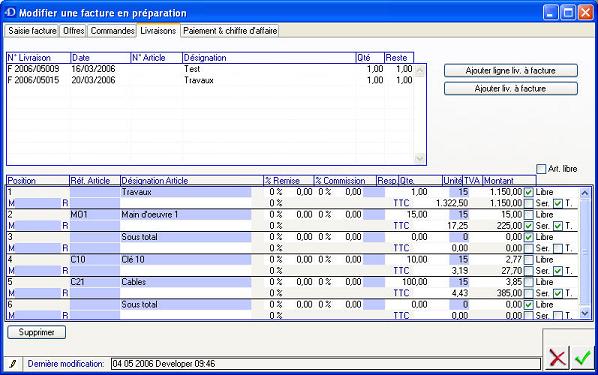This screenshot has height=375, width=598.
Task: Click the pen icon beside Dernière modification
Action: [x=13, y=364]
